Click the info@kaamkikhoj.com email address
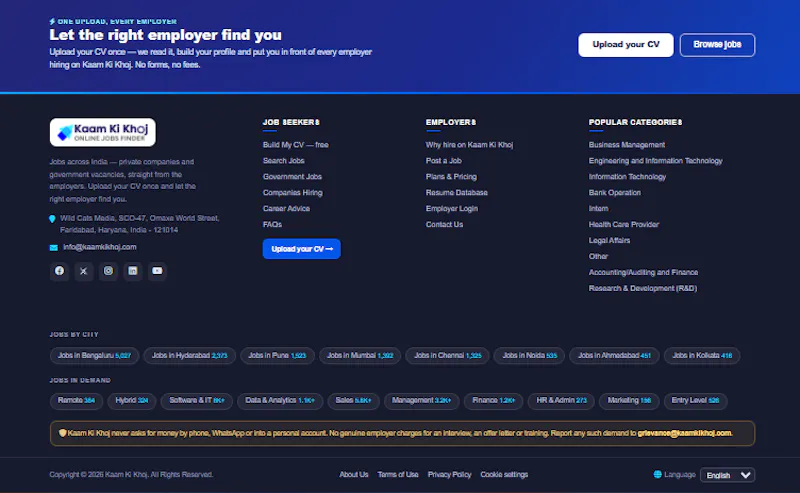The width and height of the screenshot is (800, 493). [x=99, y=247]
